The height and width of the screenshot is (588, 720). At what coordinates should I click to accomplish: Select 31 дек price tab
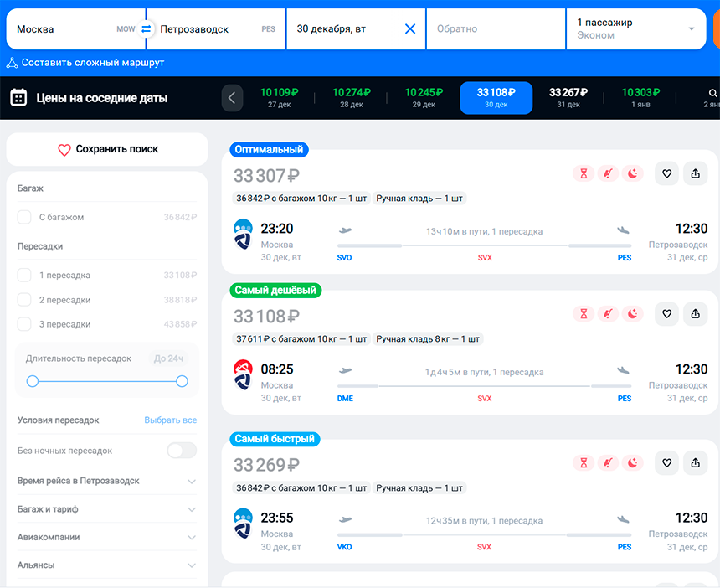click(568, 98)
